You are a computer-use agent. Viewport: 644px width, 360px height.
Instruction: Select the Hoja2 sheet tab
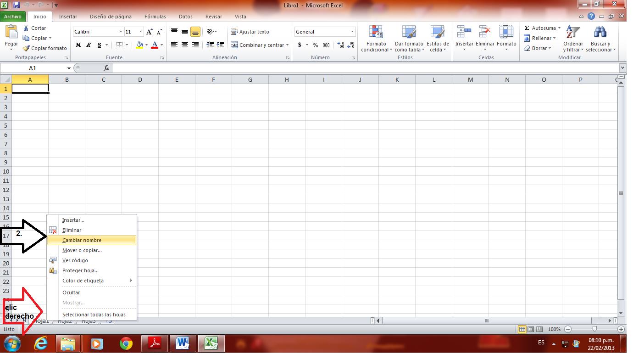[65, 321]
